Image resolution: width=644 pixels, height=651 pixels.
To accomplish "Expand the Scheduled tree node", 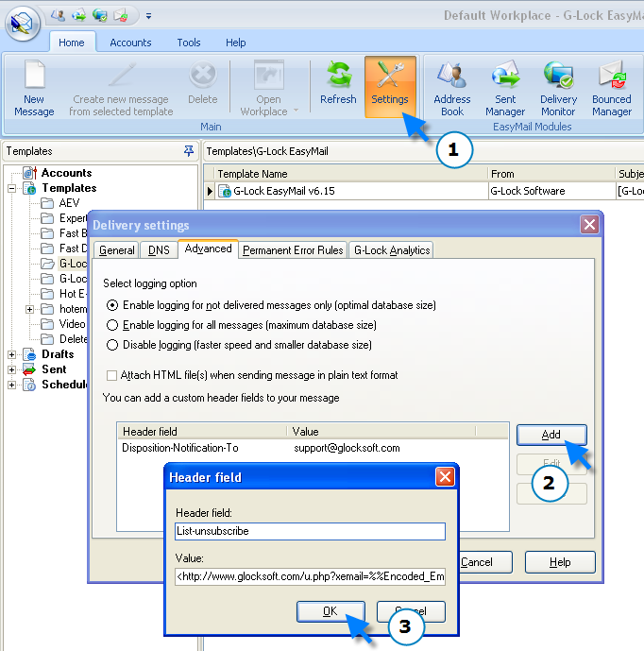I will [11, 385].
